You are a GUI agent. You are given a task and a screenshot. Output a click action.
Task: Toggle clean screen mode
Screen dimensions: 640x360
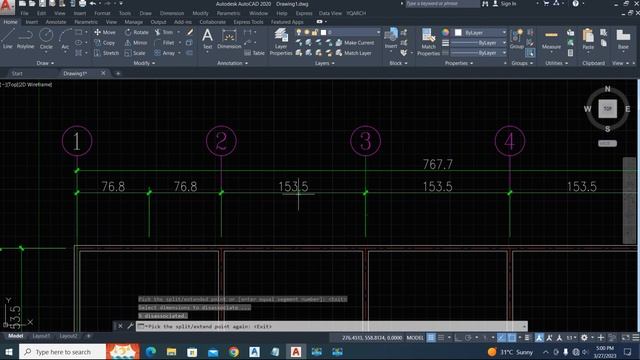tap(625, 338)
